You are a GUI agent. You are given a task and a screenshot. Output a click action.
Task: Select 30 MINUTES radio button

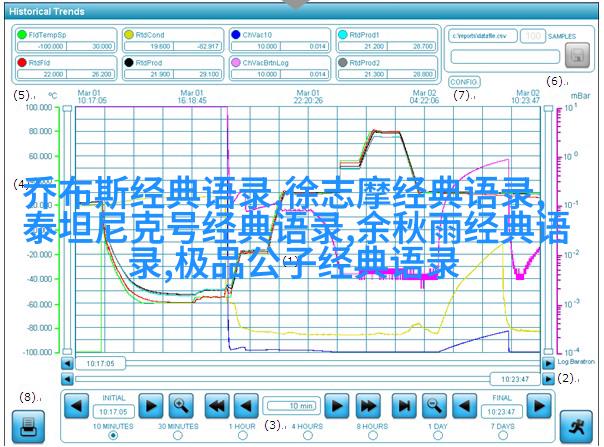click(178, 435)
